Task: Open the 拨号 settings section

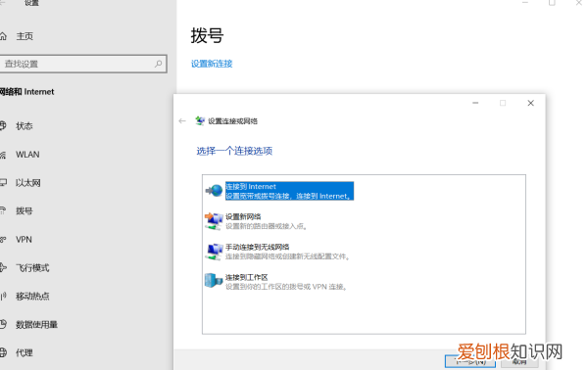Action: pyautogui.click(x=24, y=210)
